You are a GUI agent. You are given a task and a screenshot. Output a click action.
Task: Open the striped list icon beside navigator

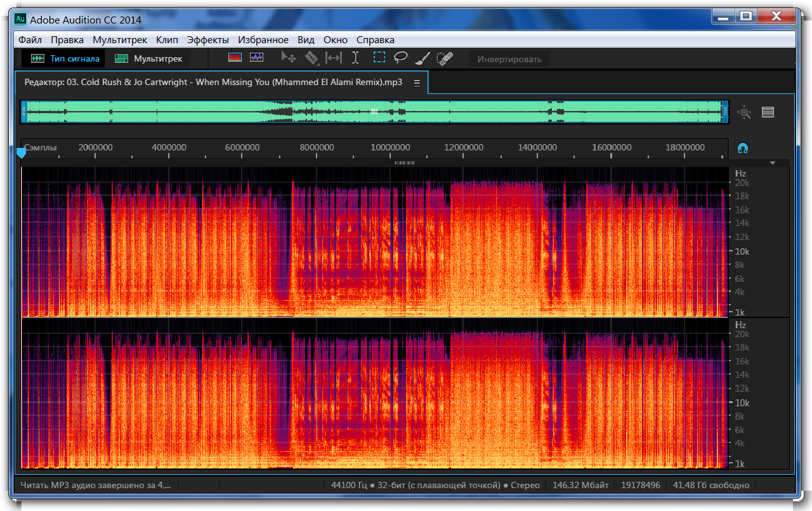pyautogui.click(x=768, y=112)
